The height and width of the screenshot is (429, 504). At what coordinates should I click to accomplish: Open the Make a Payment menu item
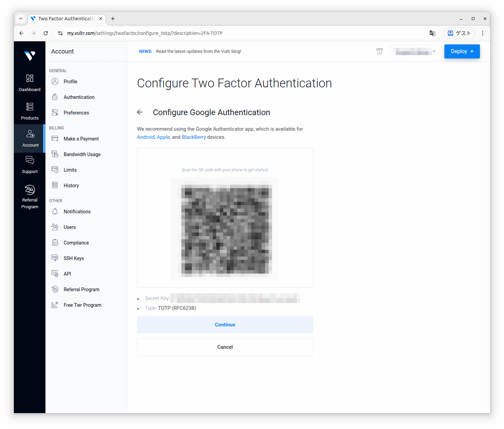tap(81, 139)
